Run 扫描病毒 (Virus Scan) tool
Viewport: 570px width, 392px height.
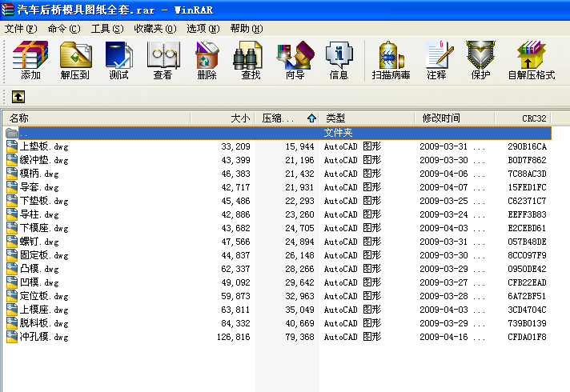click(x=391, y=60)
